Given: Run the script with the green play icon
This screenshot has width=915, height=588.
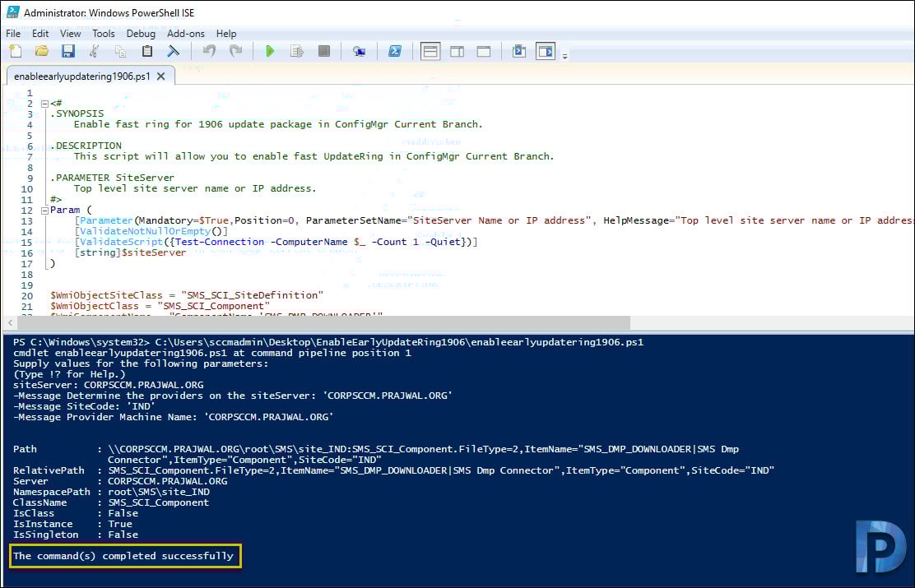Looking at the screenshot, I should point(270,51).
